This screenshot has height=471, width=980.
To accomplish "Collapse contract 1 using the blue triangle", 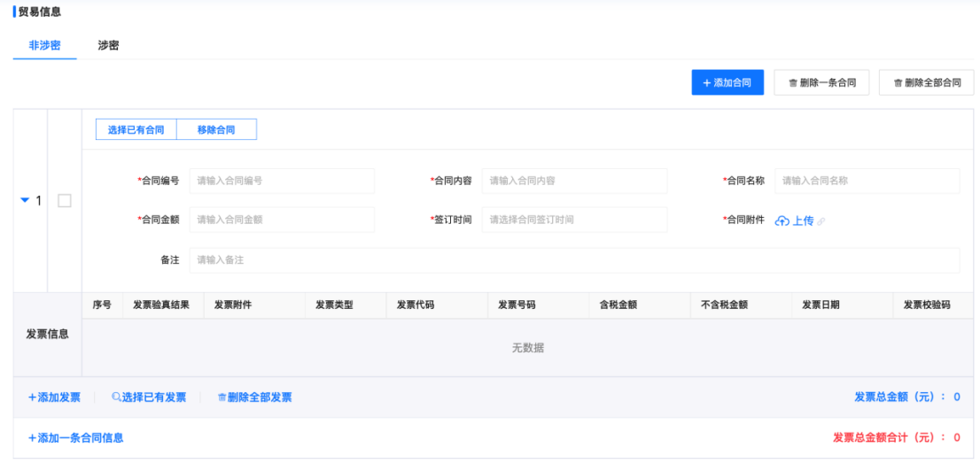I will tap(25, 201).
